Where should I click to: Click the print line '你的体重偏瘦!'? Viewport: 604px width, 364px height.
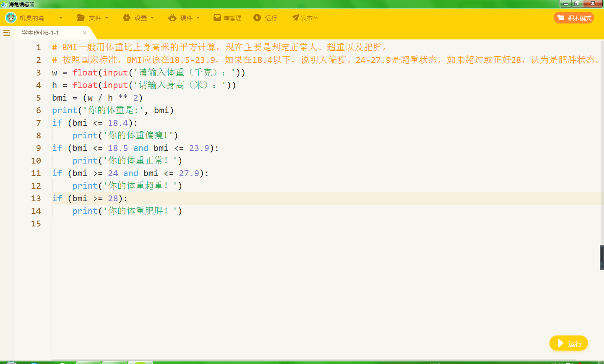(x=125, y=135)
